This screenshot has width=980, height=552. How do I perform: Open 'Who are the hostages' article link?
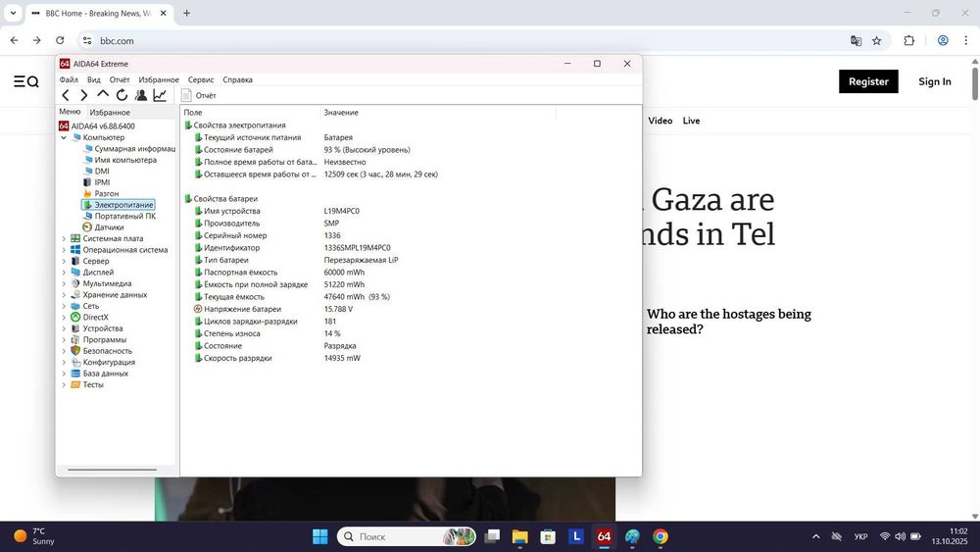(x=729, y=322)
